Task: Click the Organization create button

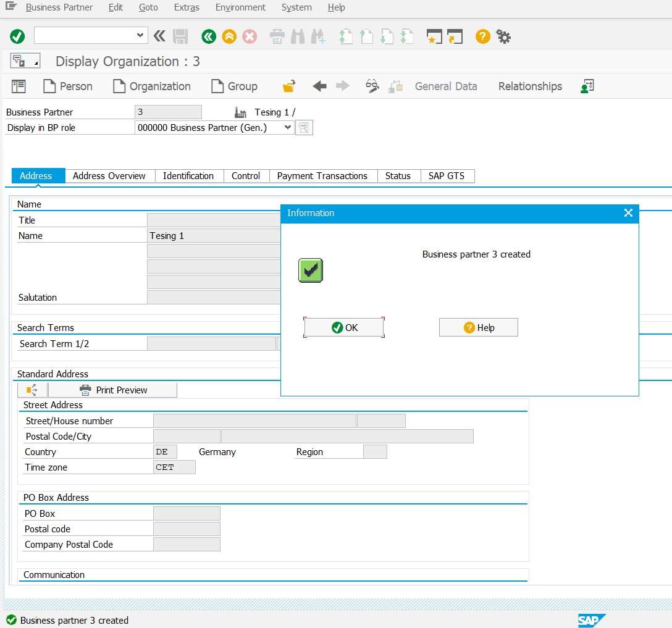Action: pyautogui.click(x=152, y=86)
